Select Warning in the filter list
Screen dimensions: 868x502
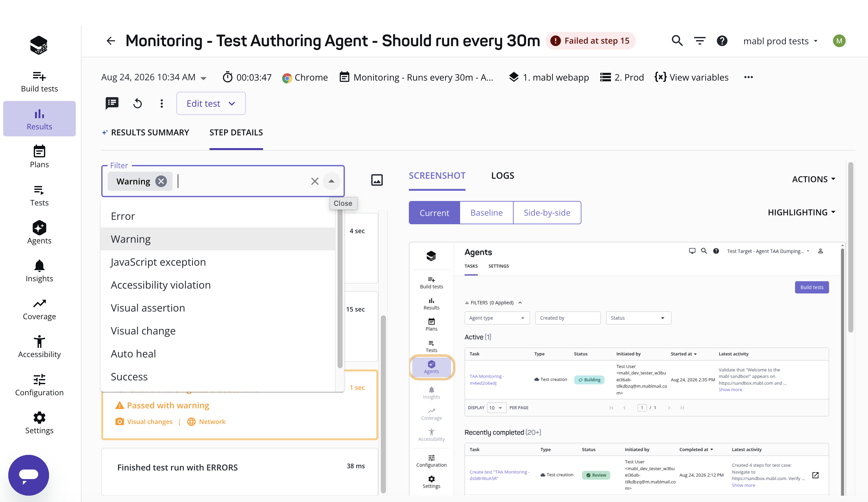[x=218, y=239]
